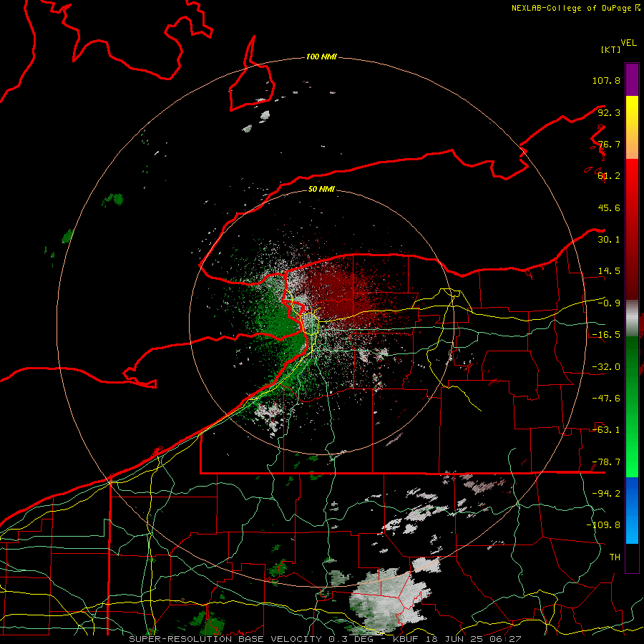Pick the purple segment of velocity scale
The width and height of the screenshot is (644, 644).
(x=632, y=79)
